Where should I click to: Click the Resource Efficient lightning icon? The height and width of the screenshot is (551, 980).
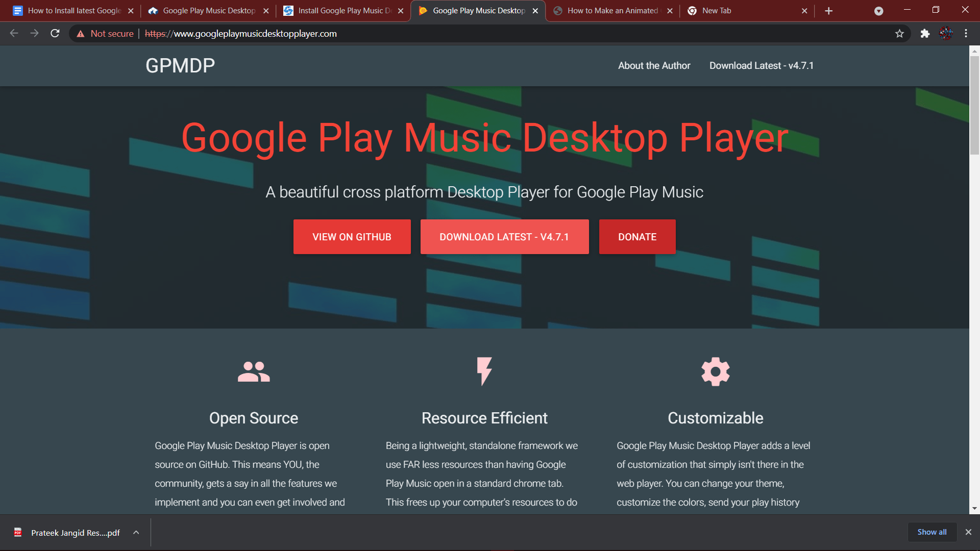[484, 371]
